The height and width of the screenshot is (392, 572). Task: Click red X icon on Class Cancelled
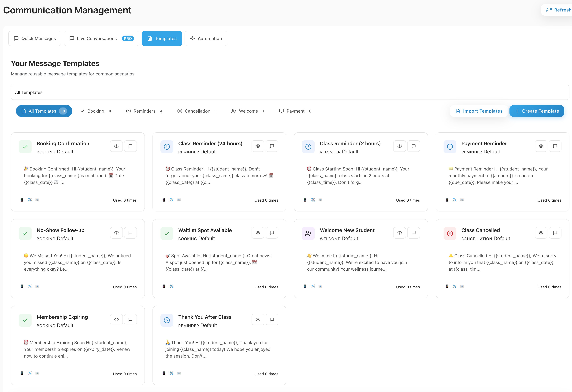(450, 233)
